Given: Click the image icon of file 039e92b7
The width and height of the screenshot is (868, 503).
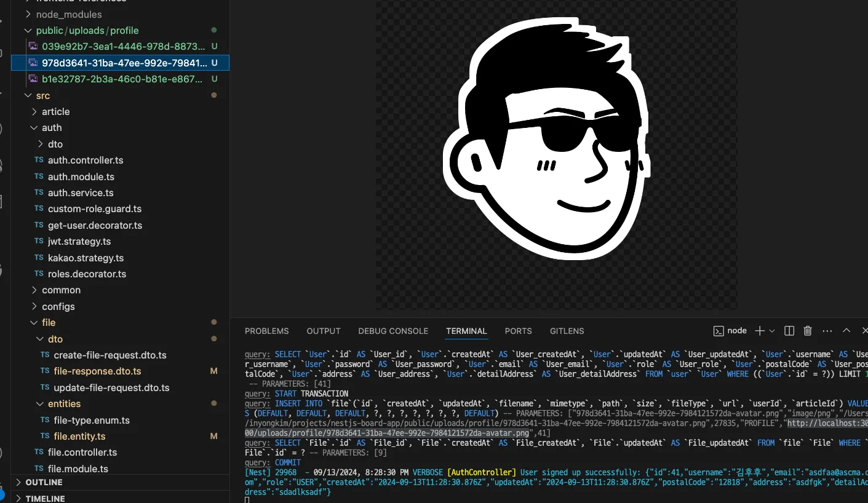Looking at the screenshot, I should pyautogui.click(x=33, y=47).
